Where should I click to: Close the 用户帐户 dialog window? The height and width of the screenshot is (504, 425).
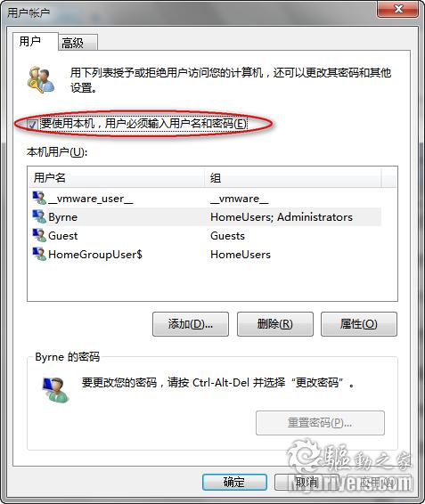click(398, 9)
